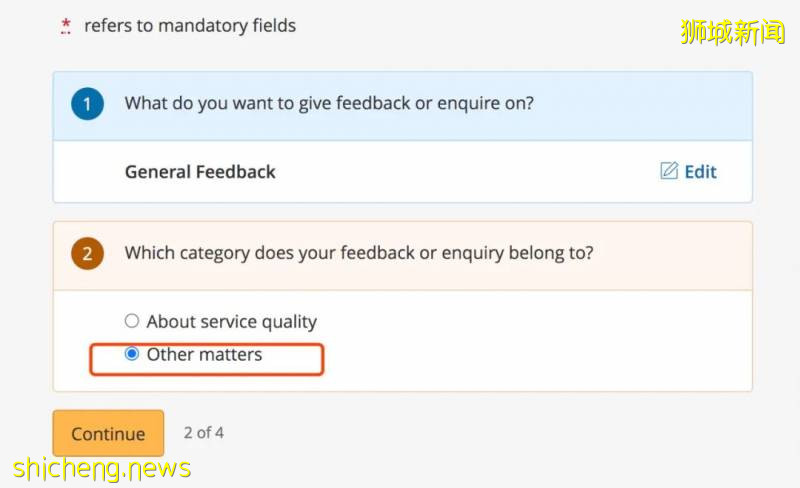Click the General Feedback answer text

(x=200, y=171)
